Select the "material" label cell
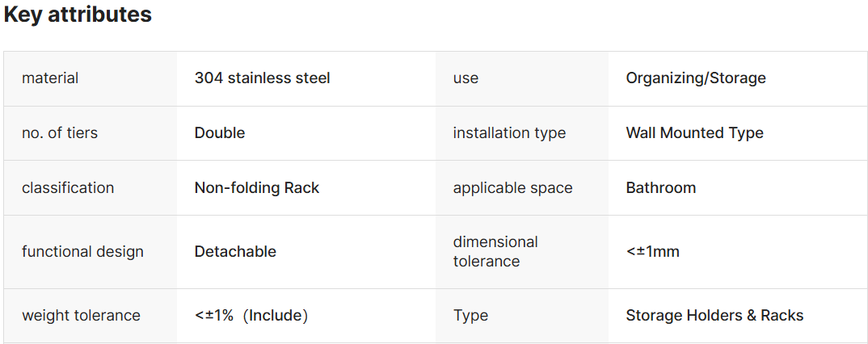 click(50, 78)
